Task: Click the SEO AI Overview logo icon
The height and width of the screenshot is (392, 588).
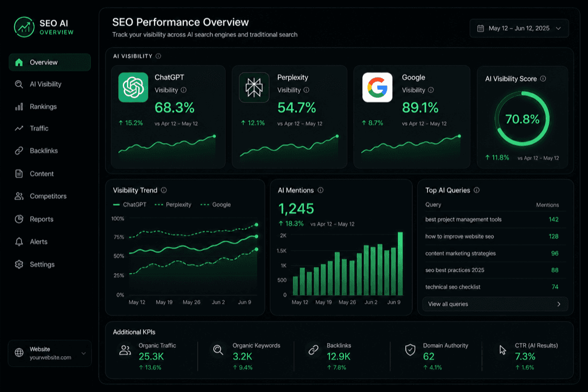Action: point(24,27)
